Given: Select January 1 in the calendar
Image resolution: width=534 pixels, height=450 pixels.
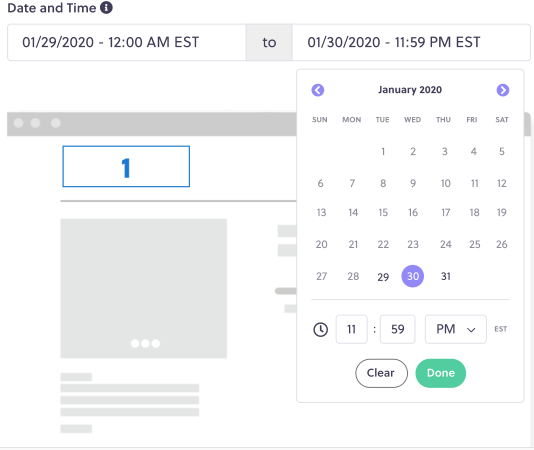Looking at the screenshot, I should (383, 152).
